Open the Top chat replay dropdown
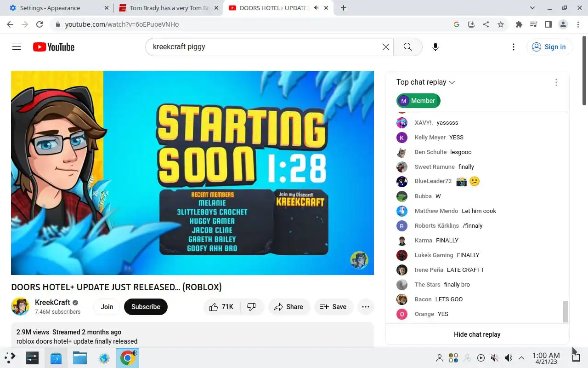588x368 pixels. click(x=425, y=82)
